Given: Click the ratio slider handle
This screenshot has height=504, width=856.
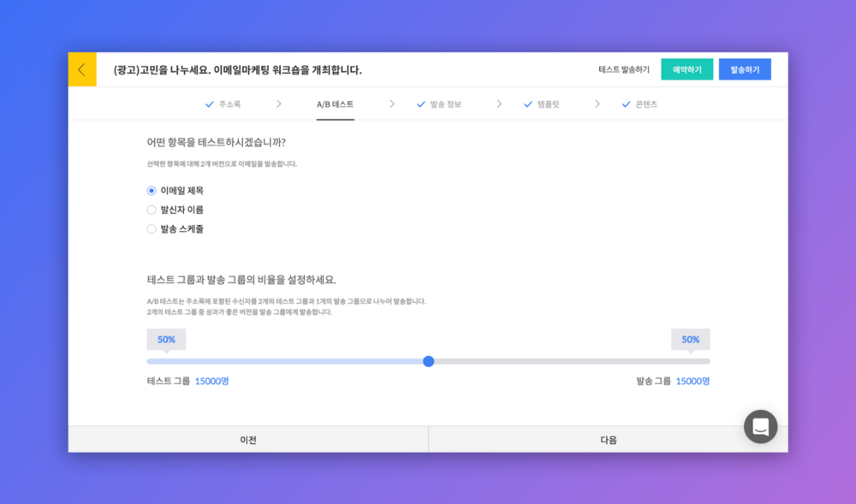Looking at the screenshot, I should [x=429, y=361].
